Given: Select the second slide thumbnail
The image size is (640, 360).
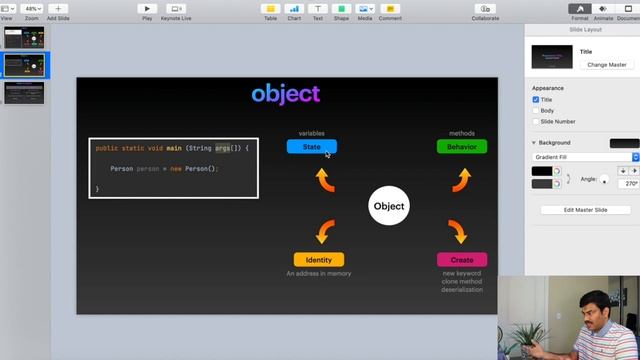Looking at the screenshot, I should pyautogui.click(x=24, y=65).
